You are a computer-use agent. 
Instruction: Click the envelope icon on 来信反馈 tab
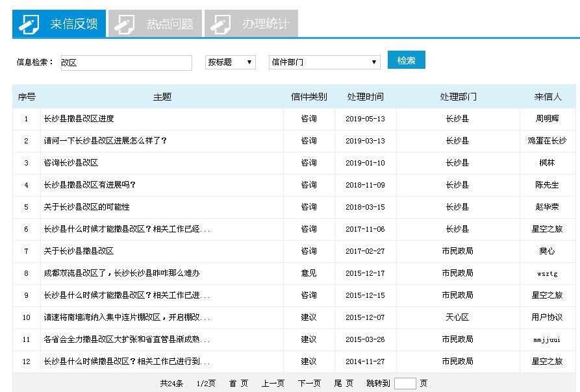click(29, 23)
